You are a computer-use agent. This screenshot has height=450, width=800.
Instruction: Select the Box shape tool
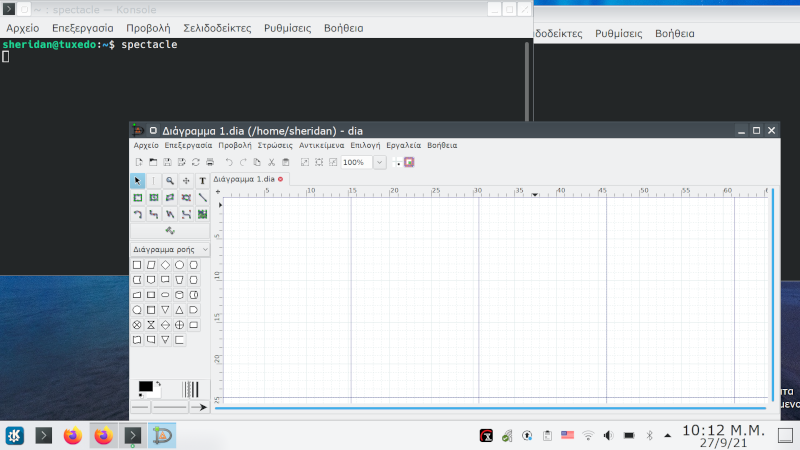coord(138,197)
